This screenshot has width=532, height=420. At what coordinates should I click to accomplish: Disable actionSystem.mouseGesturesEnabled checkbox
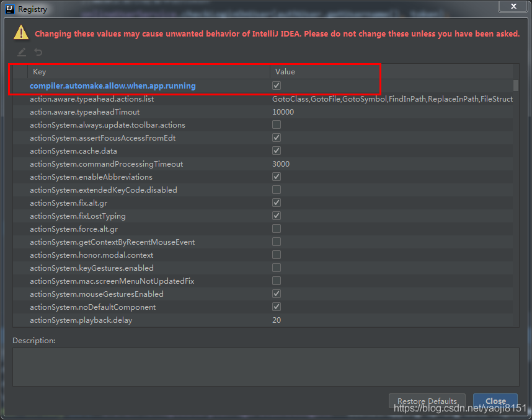point(277,294)
